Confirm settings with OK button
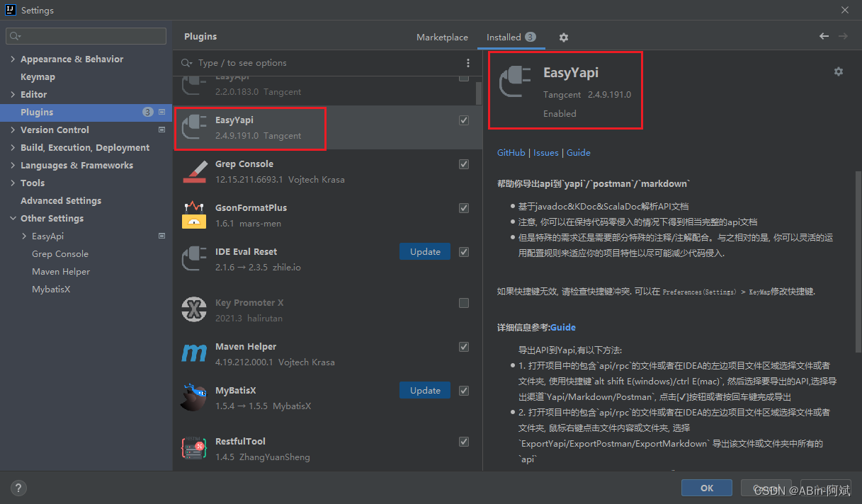This screenshot has width=862, height=504. [707, 488]
